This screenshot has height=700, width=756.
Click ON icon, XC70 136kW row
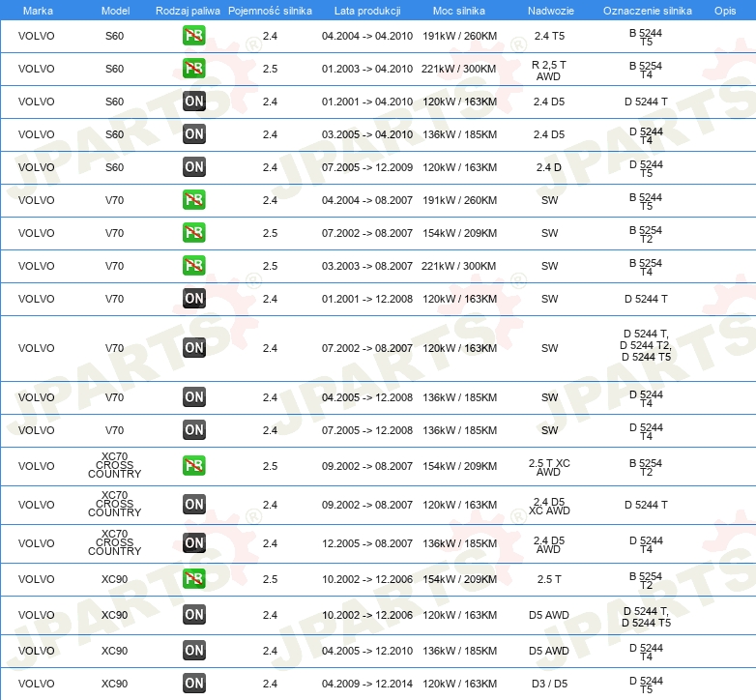pos(193,542)
